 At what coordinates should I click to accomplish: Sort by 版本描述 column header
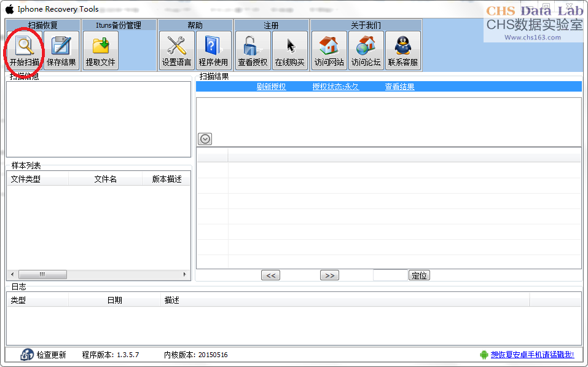pos(167,179)
